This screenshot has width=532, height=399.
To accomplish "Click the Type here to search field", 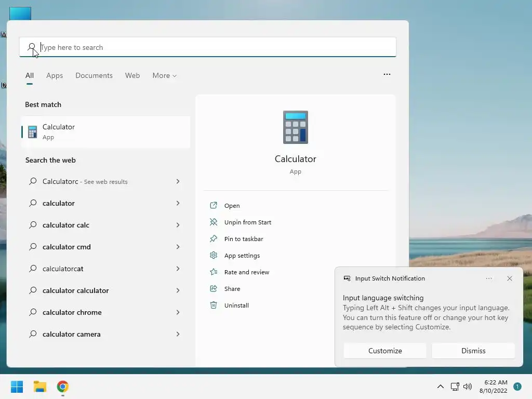I will 208,47.
